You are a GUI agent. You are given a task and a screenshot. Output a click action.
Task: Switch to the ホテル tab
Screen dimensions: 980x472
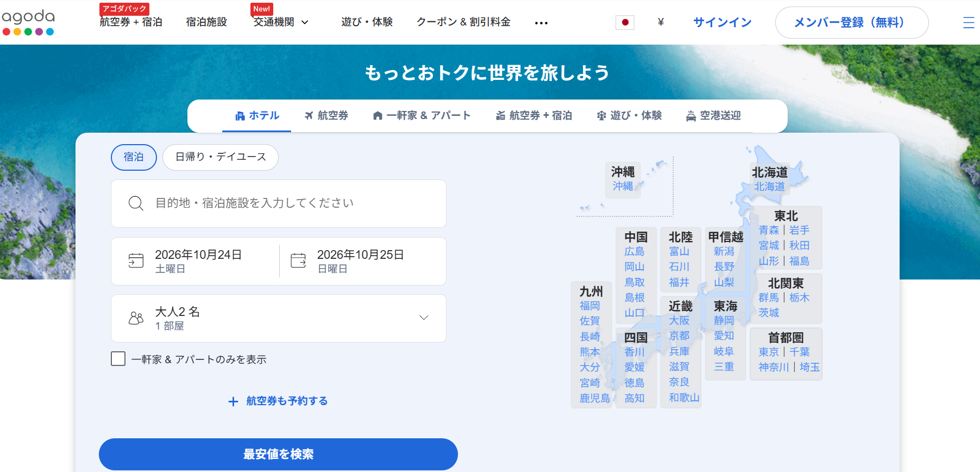coord(257,115)
